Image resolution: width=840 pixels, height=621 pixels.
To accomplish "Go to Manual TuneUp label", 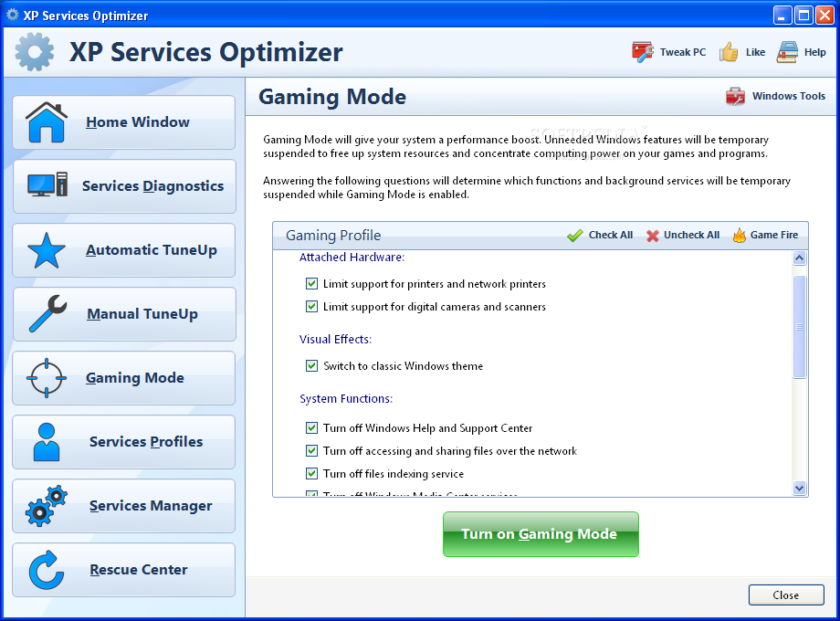I will click(142, 314).
